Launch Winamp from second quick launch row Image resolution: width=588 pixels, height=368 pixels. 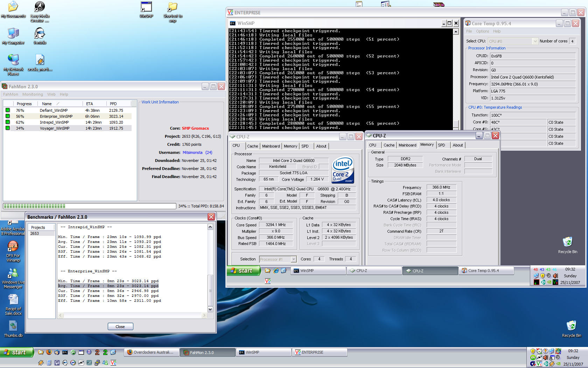click(x=41, y=363)
